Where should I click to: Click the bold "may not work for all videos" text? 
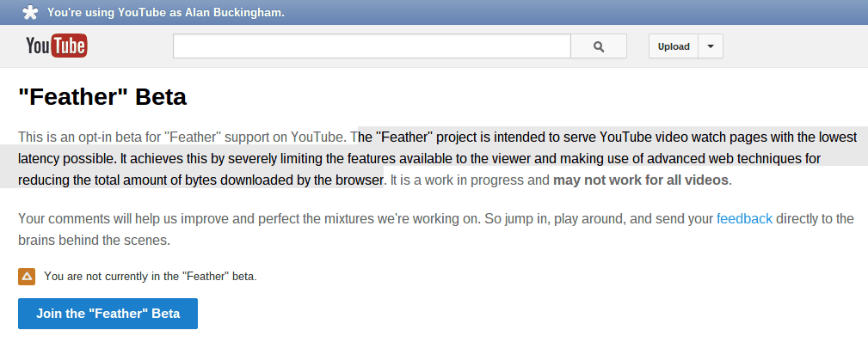point(641,180)
